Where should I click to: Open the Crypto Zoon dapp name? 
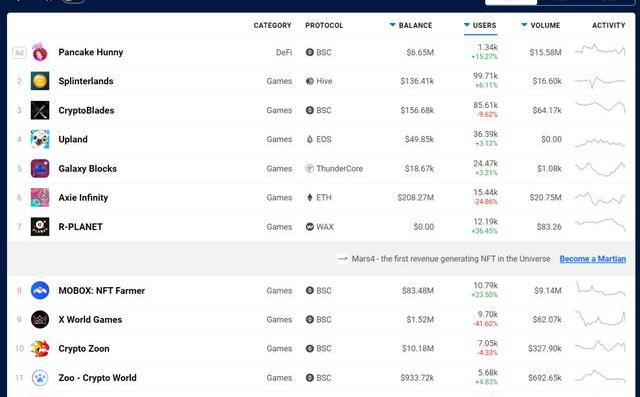click(x=84, y=348)
